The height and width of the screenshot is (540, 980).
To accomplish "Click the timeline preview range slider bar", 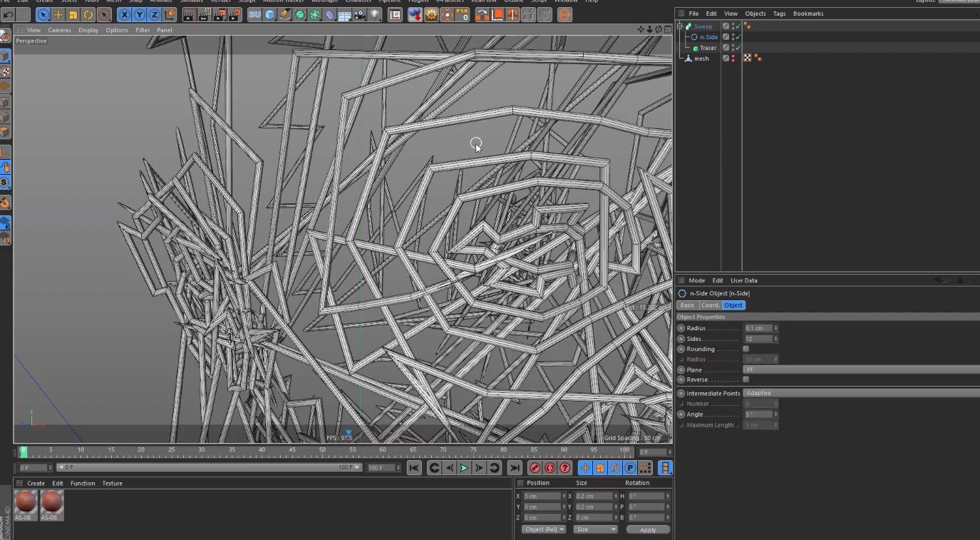I will point(208,467).
